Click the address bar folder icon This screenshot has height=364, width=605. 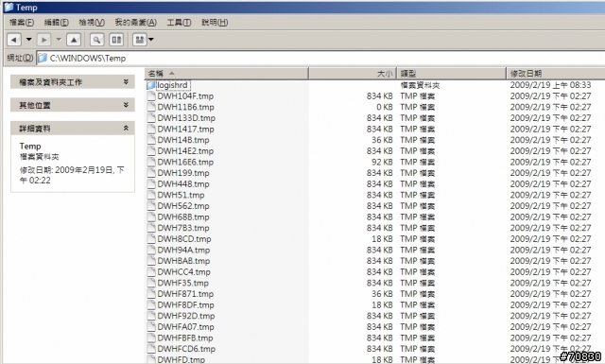[43, 59]
